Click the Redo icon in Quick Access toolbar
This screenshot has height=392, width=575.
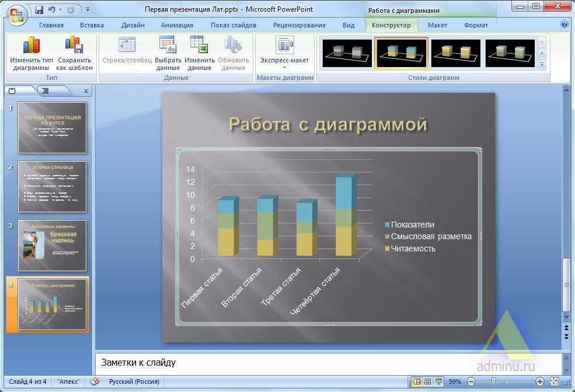[71, 9]
